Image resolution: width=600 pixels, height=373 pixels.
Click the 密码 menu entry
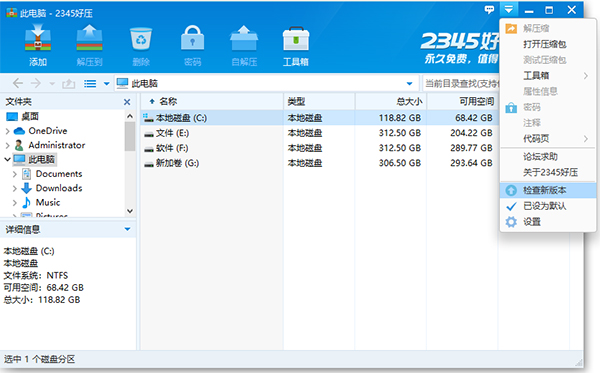coord(548,107)
